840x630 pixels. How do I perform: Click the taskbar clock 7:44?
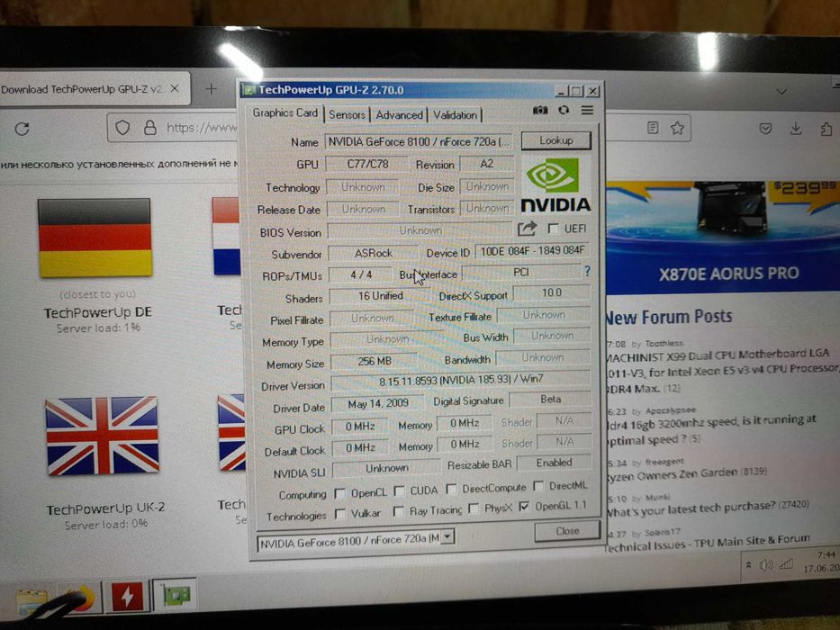point(826,555)
